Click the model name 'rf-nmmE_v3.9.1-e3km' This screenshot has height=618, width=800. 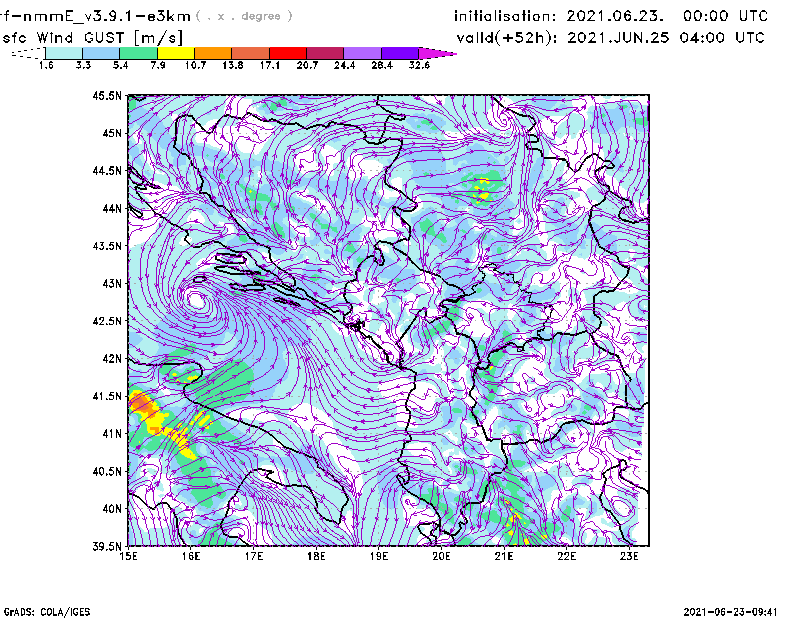(95, 16)
